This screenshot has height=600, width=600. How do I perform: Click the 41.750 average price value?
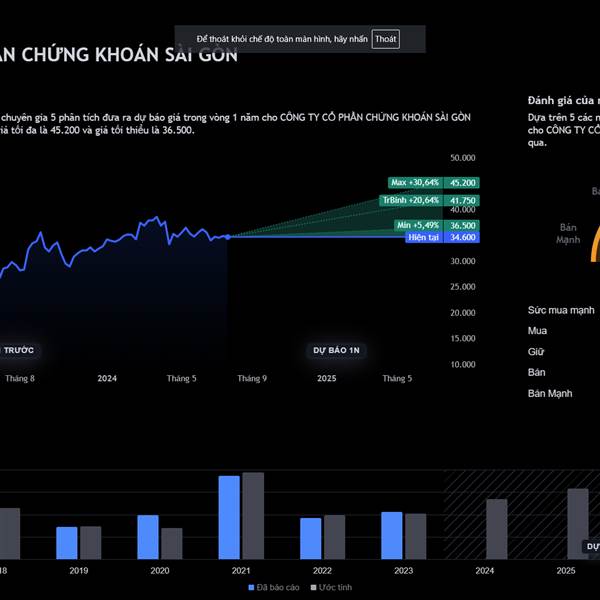(462, 200)
